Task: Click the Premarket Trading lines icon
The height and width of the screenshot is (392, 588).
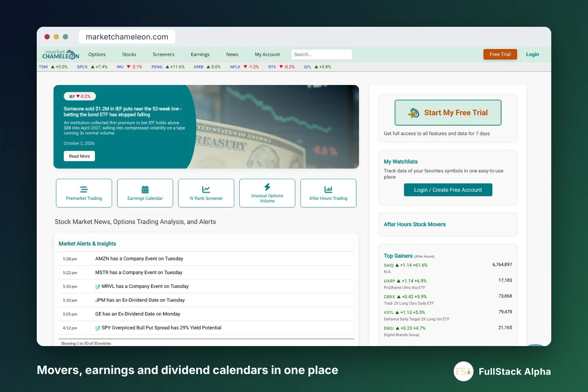Action: pyautogui.click(x=84, y=189)
